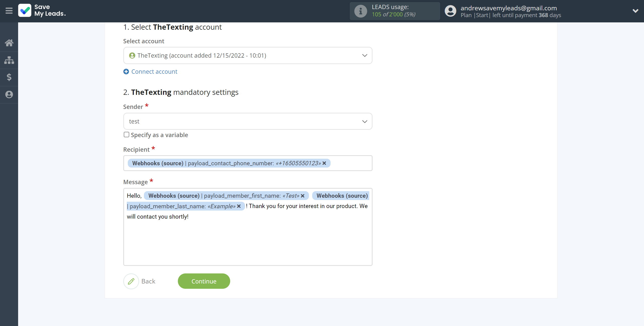This screenshot has height=326, width=644.
Task: Click payload_member_first_name tag in Message
Action: coord(226,196)
